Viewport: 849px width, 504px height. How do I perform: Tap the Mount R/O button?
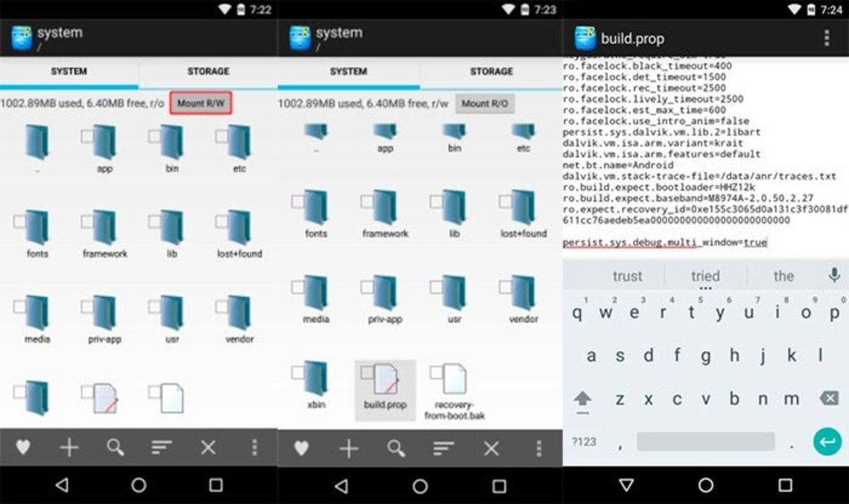[485, 103]
